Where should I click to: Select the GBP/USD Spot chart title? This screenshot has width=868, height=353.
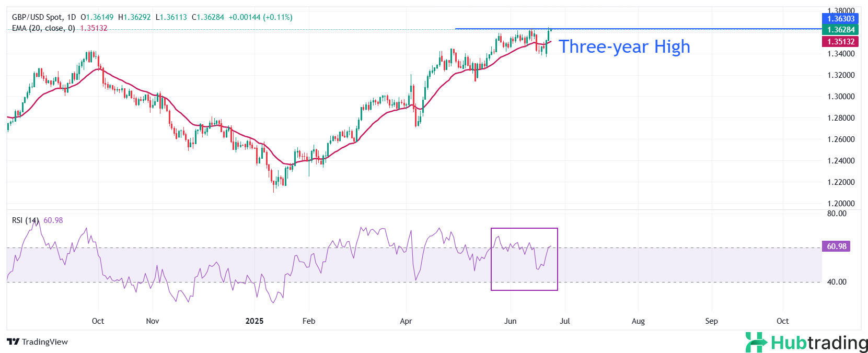43,17
